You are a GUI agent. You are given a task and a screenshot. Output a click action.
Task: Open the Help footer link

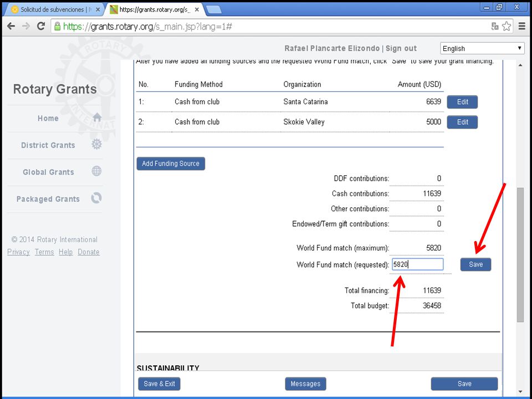point(65,252)
